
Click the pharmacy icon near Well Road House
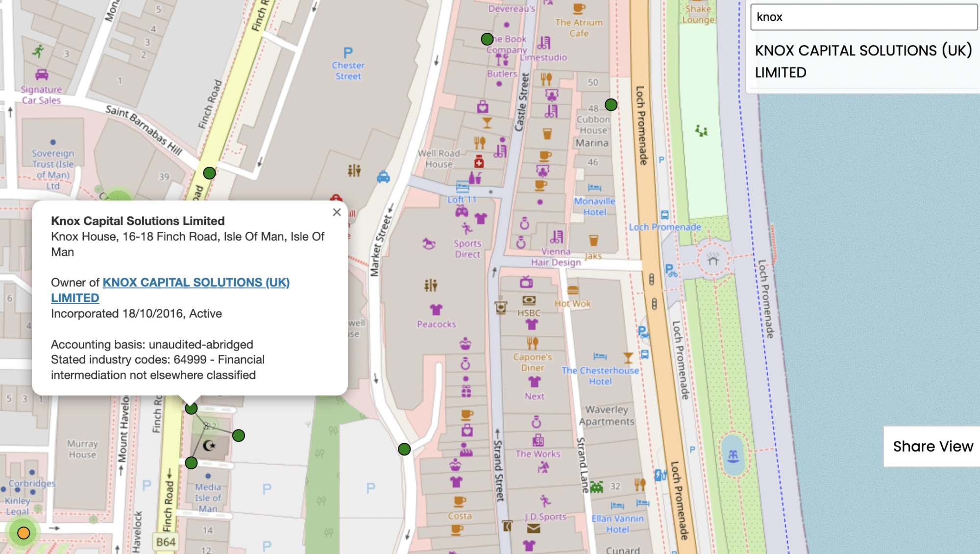point(479,161)
